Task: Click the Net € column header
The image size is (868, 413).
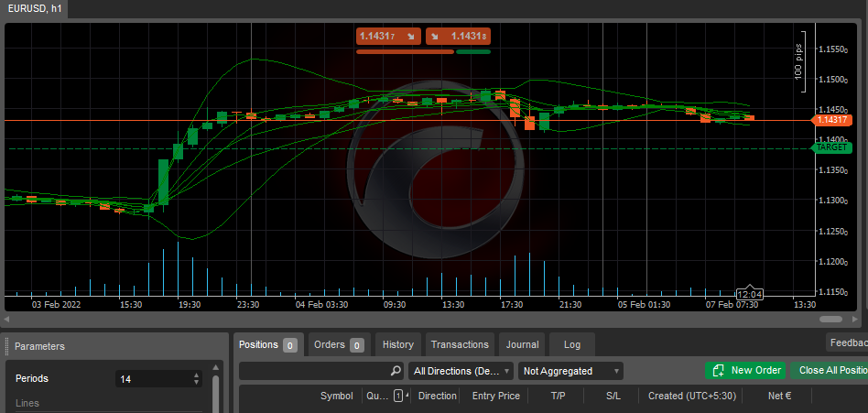Action: [779, 396]
